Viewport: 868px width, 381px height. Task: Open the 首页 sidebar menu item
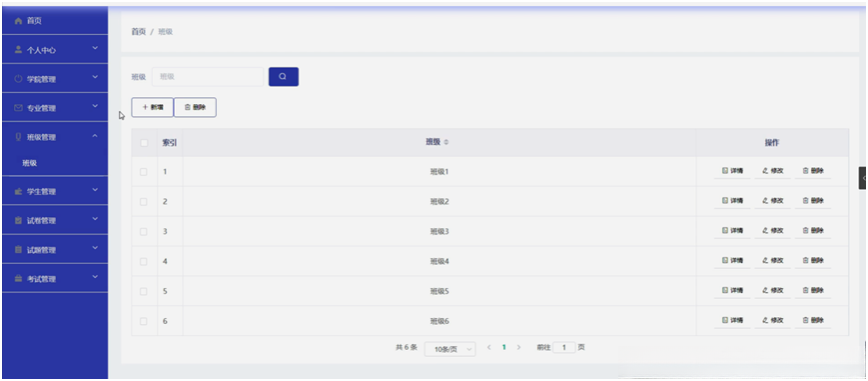tap(55, 21)
